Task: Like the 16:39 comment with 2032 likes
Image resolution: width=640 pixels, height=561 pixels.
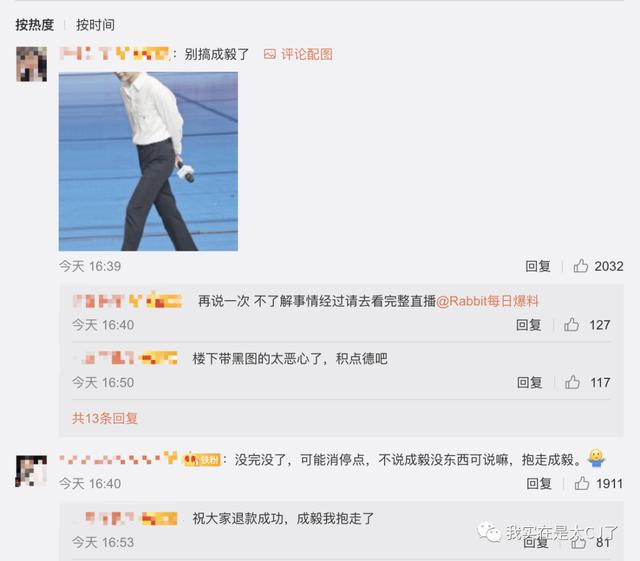Action: [580, 266]
